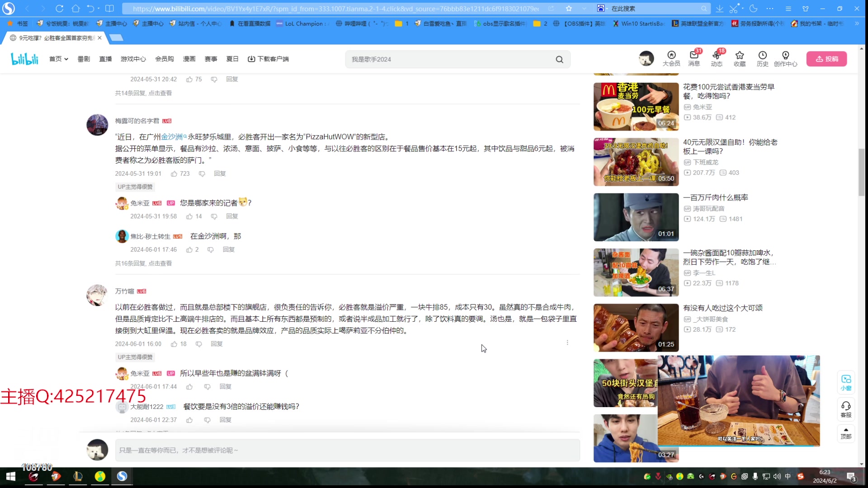Expand 共16条回复 to view all replies
Viewport: 868px width, 488px height.
144,263
